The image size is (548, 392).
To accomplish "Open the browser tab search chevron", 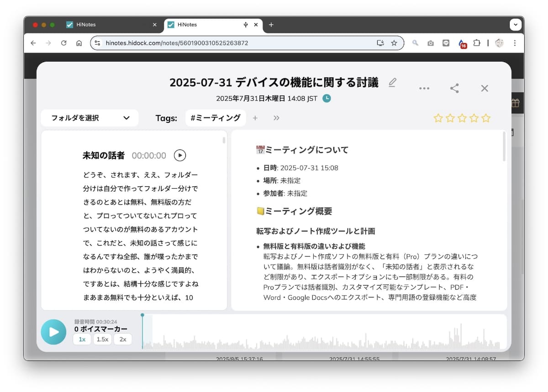I will pyautogui.click(x=515, y=25).
